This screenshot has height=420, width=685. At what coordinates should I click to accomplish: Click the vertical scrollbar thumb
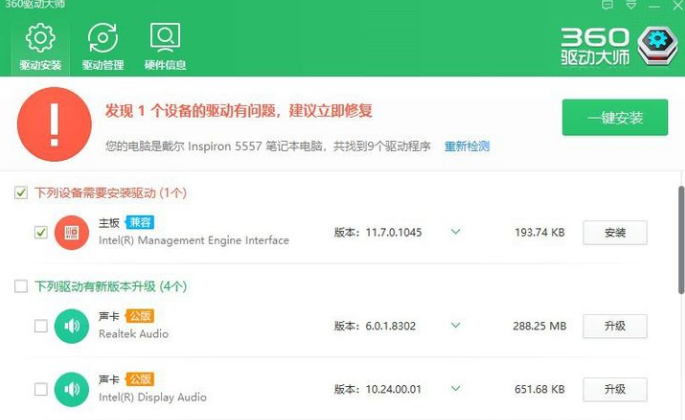coord(681,240)
